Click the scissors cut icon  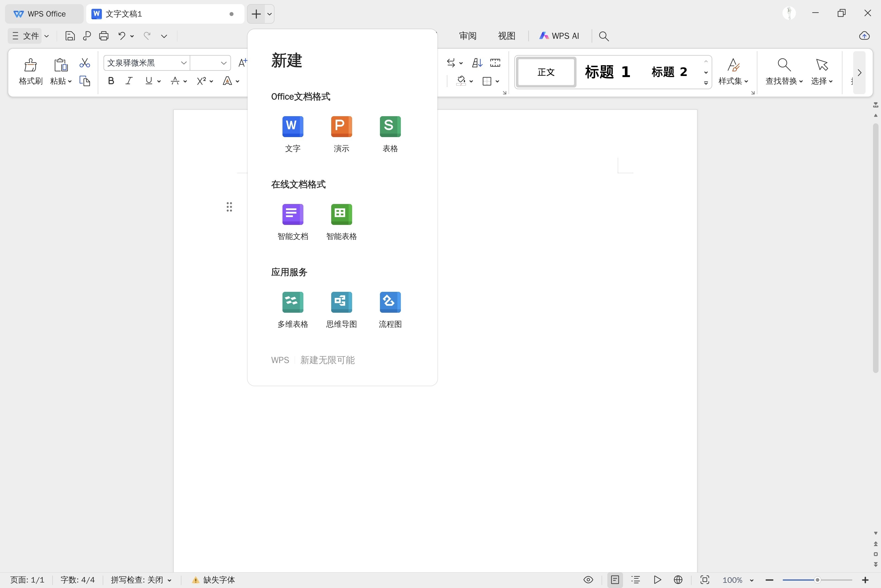click(x=85, y=62)
